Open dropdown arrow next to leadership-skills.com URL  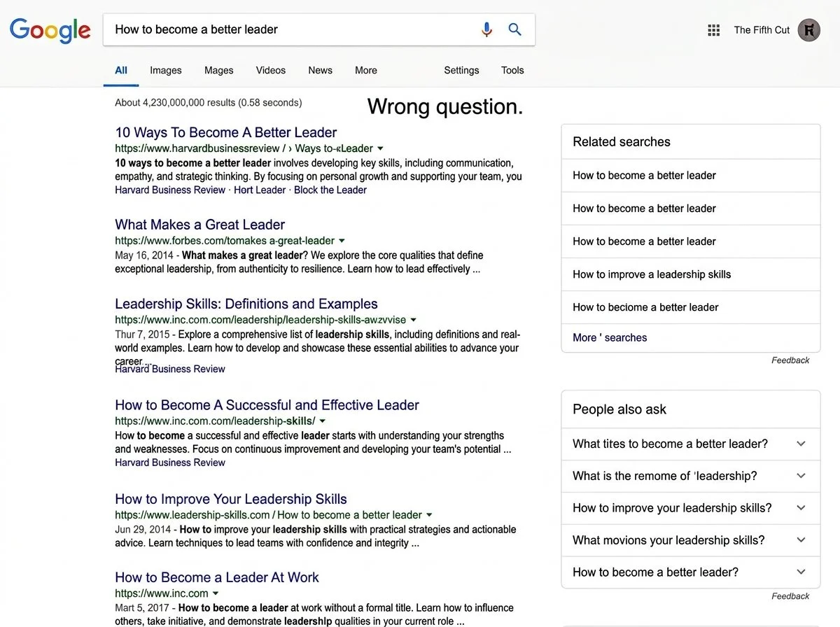click(x=429, y=515)
